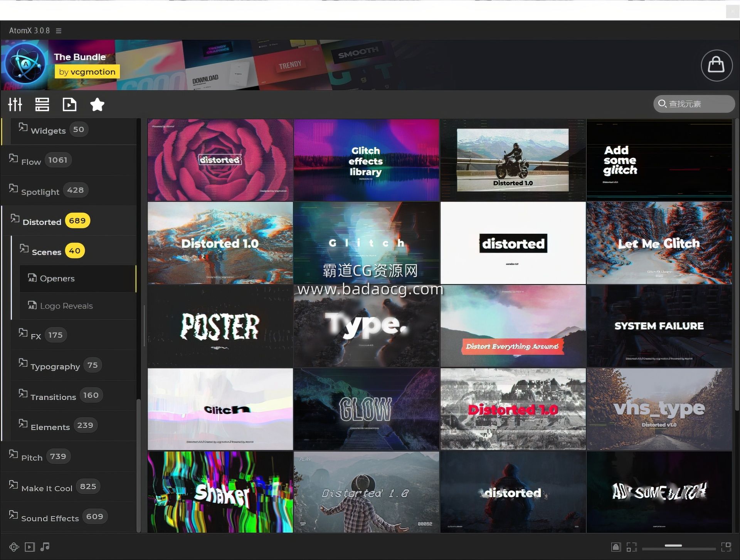Click into the search elements field
Screen dimensions: 740x560
(x=694, y=104)
